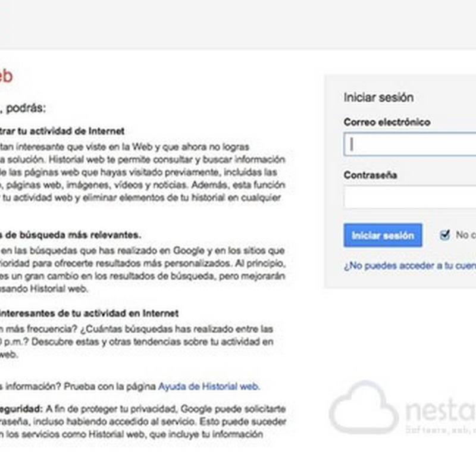Click the 'Iniciar sesión' panel title text
Screen dimensions: 476x476
(x=378, y=98)
